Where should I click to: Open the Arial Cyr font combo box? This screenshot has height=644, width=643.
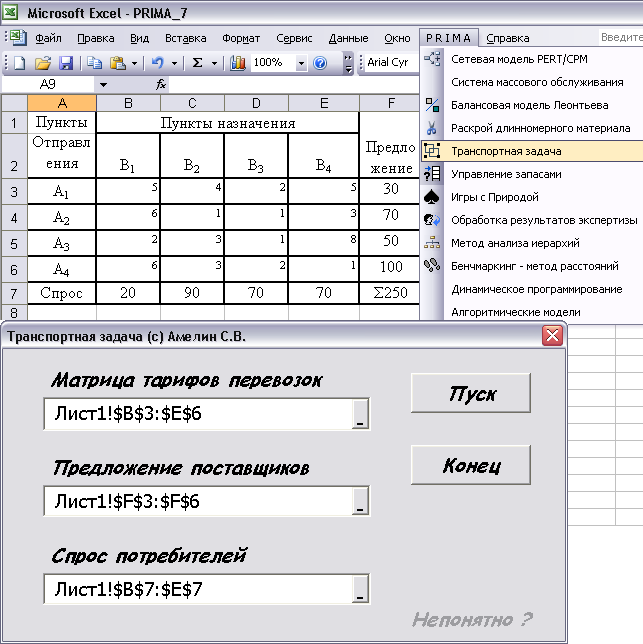click(x=392, y=63)
